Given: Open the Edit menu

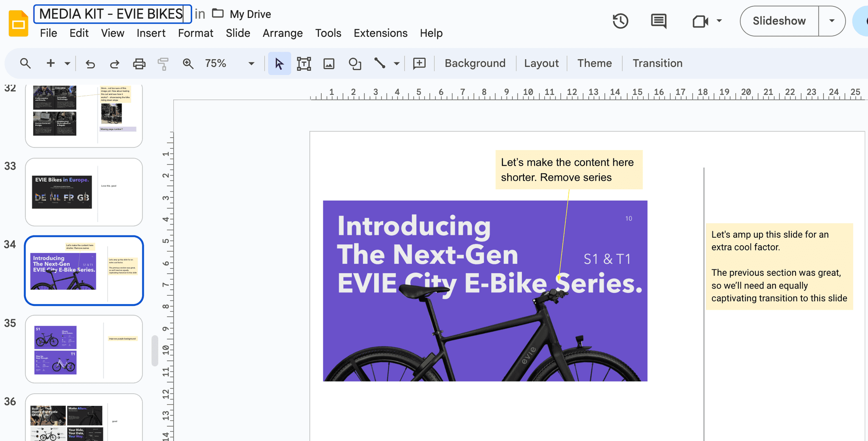Looking at the screenshot, I should (79, 33).
